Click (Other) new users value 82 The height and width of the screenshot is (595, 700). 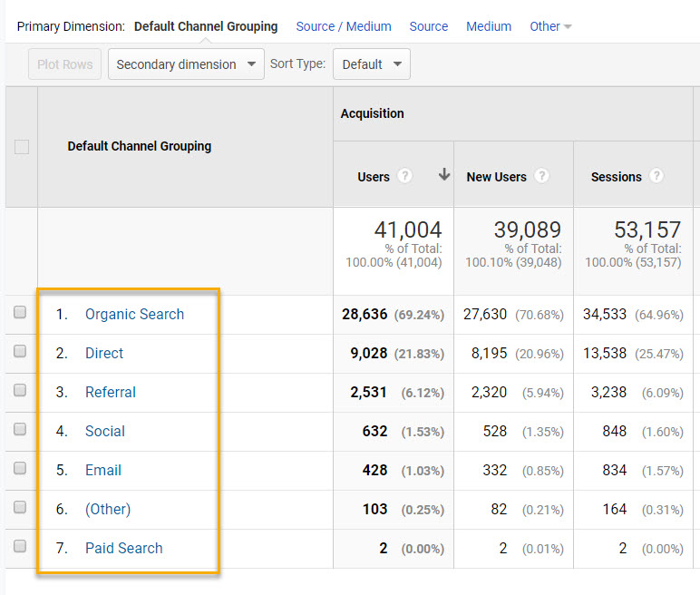tap(499, 509)
